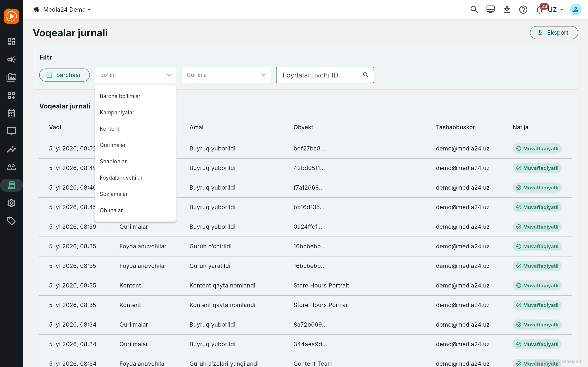Viewport: 588px width, 367px height.
Task: Open the dashboard icon in sidebar
Action: (11, 42)
